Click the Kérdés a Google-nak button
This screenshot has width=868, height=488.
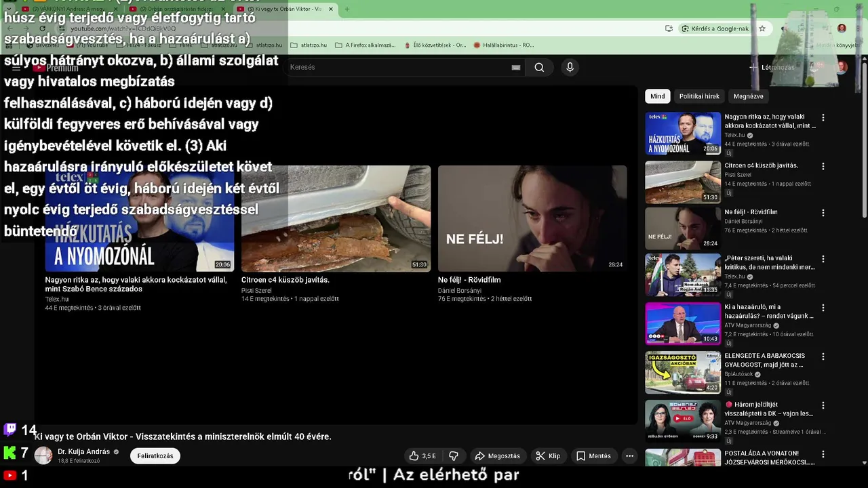pos(715,28)
